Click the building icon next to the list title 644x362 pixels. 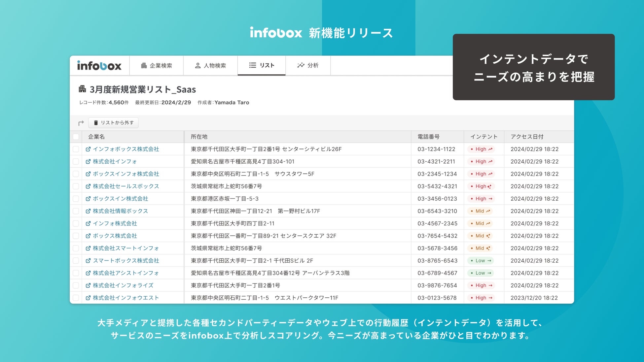coord(82,89)
